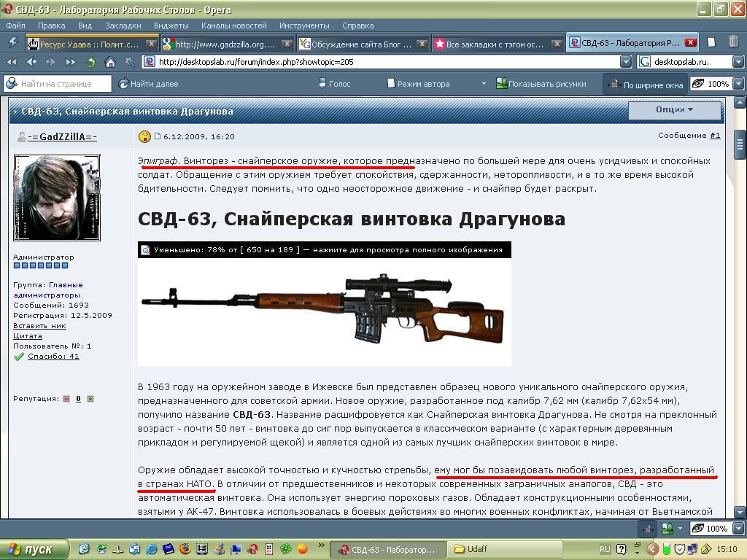Screen dimensions: 747x560
Task: Toggle По ширине окна fit to width
Action: point(646,85)
